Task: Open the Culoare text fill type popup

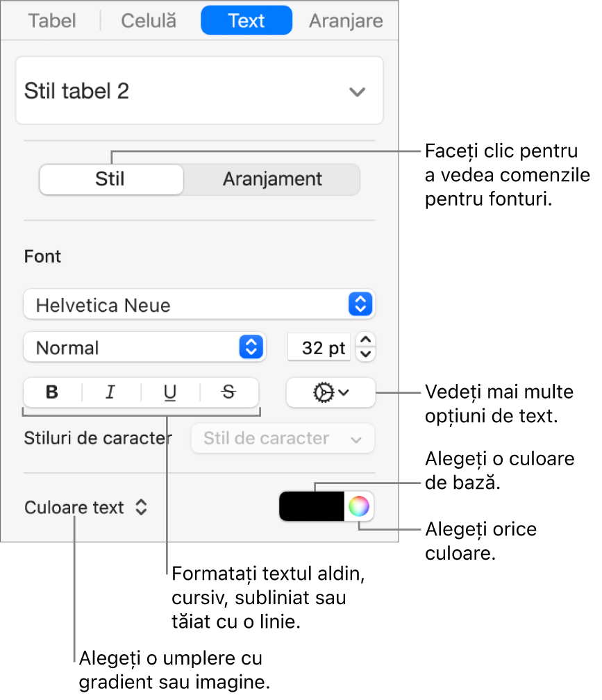Action: pos(86,508)
